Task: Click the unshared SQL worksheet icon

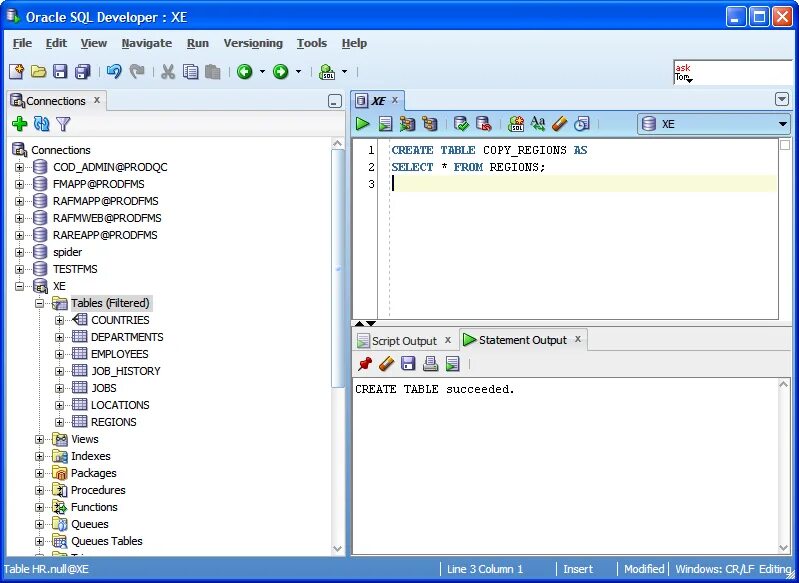Action: pyautogui.click(x=516, y=124)
